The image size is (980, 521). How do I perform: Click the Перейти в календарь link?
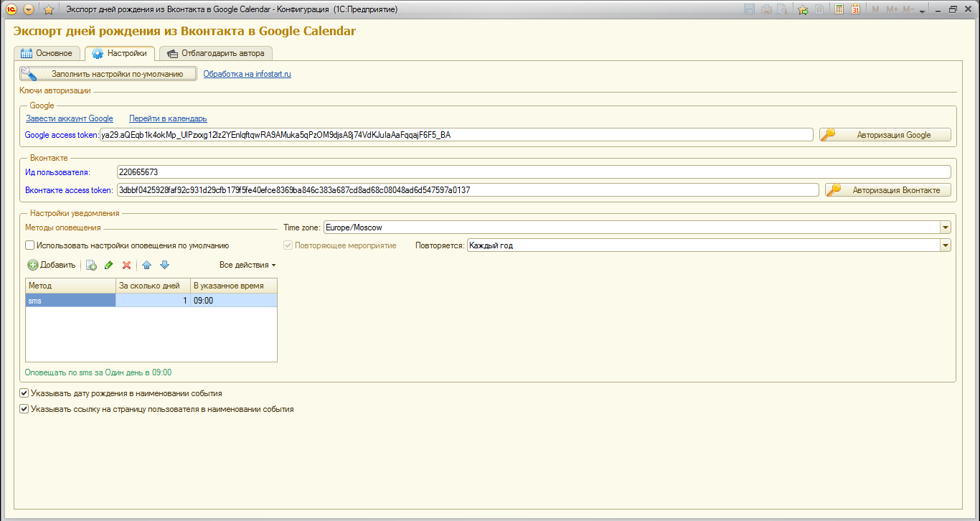tap(168, 118)
